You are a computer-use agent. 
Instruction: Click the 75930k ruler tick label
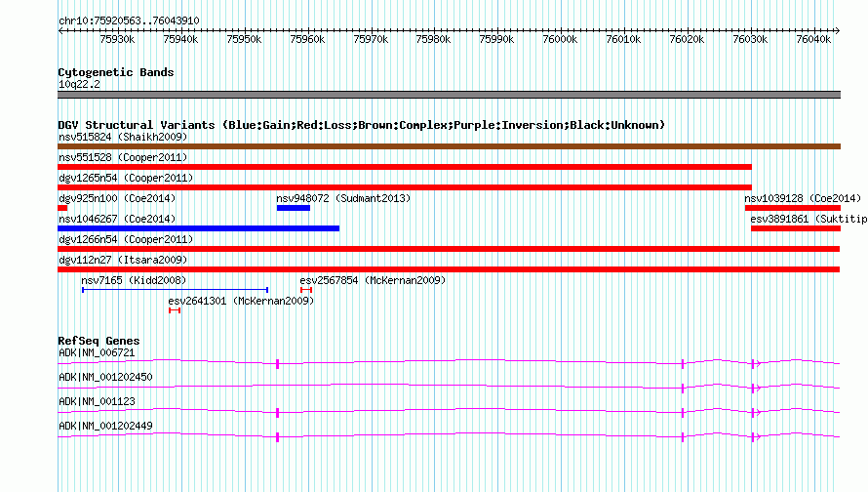click(x=117, y=40)
